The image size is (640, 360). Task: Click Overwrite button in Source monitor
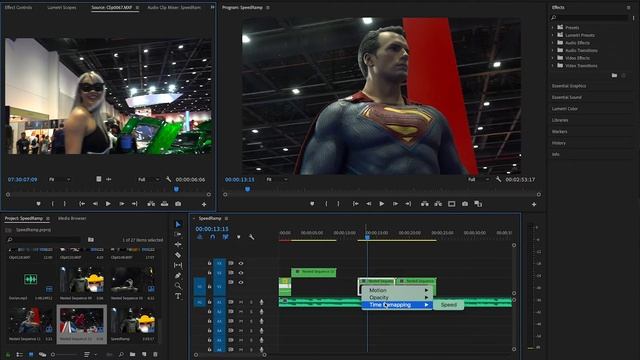(x=164, y=204)
